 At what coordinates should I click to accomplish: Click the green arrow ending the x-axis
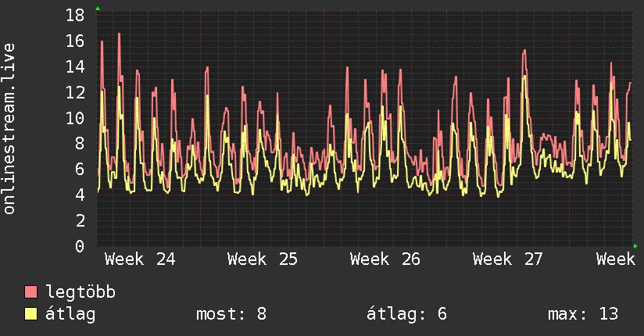(635, 246)
